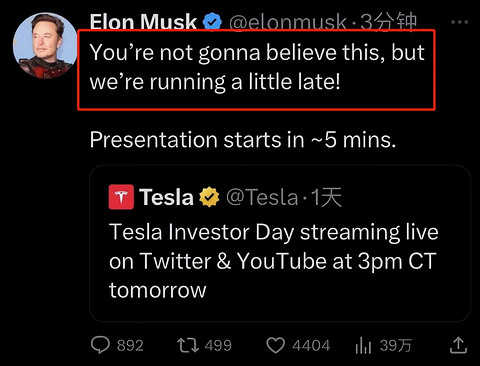
Task: Open Elon Musk's profile picture
Action: [45, 46]
